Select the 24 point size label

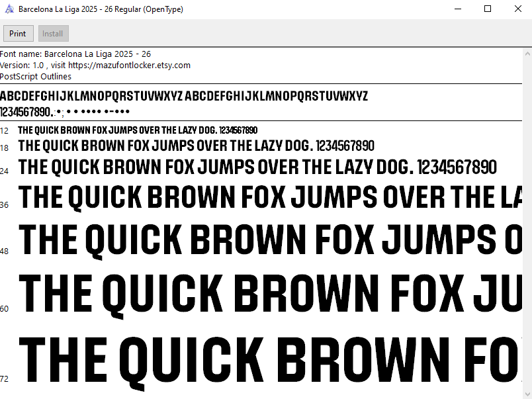(x=5, y=171)
